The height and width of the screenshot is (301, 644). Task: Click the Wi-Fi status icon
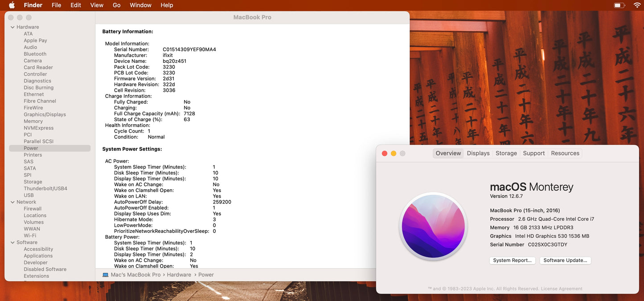(637, 5)
